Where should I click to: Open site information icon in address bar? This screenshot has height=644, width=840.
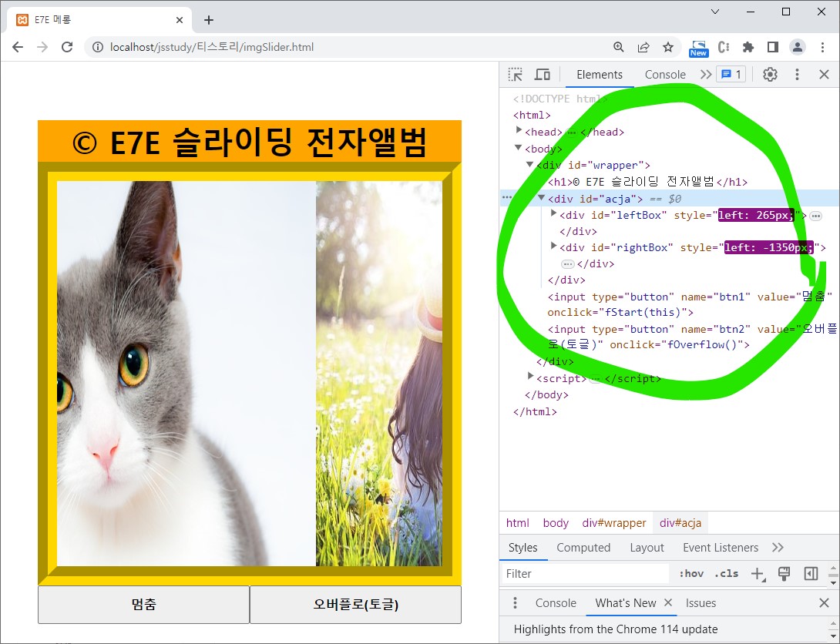click(x=98, y=47)
